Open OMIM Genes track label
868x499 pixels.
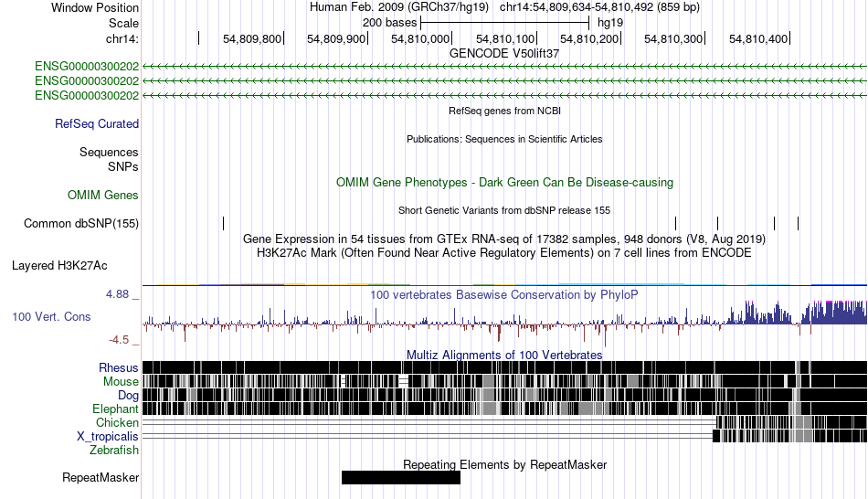point(103,195)
